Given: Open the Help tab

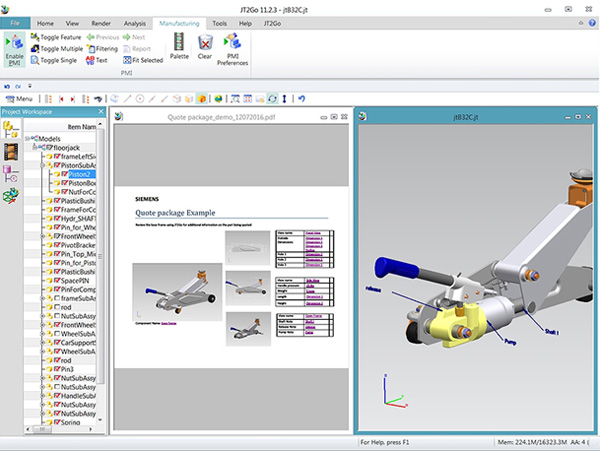Looking at the screenshot, I should (245, 23).
